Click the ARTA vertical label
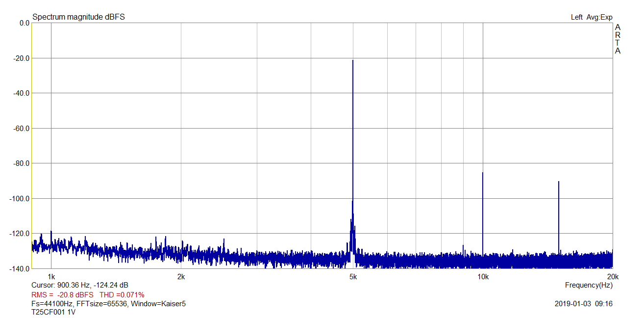The height and width of the screenshot is (318, 644). click(x=618, y=39)
